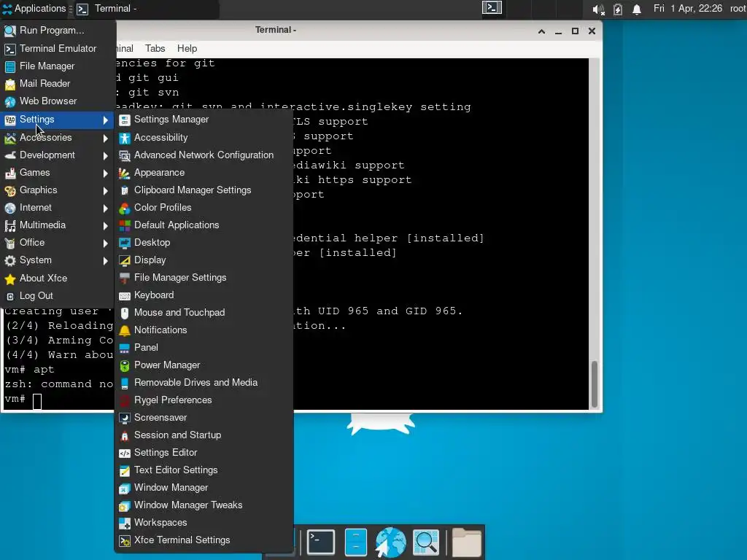Expand the System submenu arrow
This screenshot has width=747, height=560.
105,260
